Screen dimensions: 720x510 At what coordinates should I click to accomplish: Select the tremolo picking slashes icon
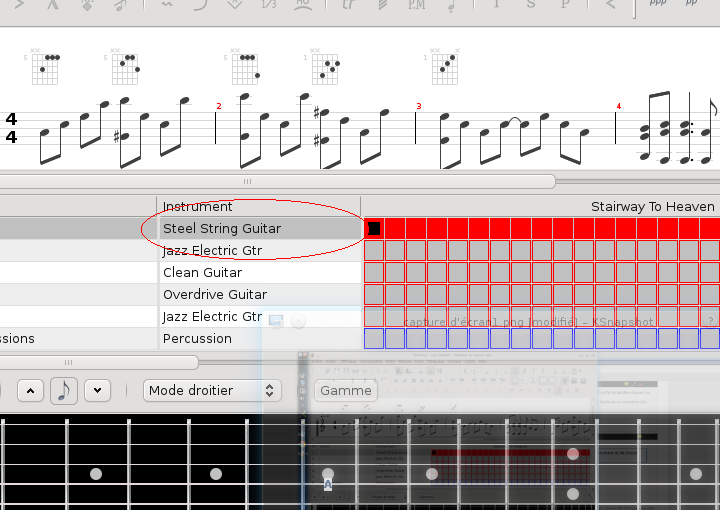[x=383, y=5]
